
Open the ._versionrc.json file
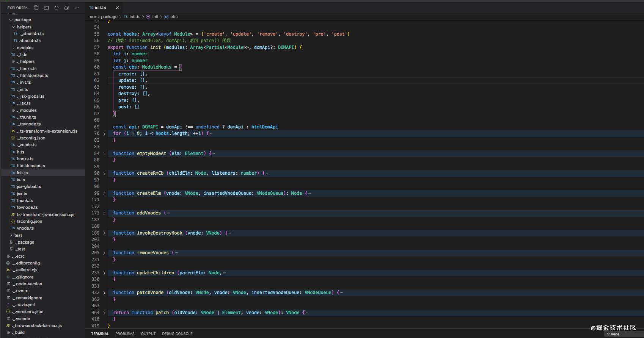tap(28, 311)
